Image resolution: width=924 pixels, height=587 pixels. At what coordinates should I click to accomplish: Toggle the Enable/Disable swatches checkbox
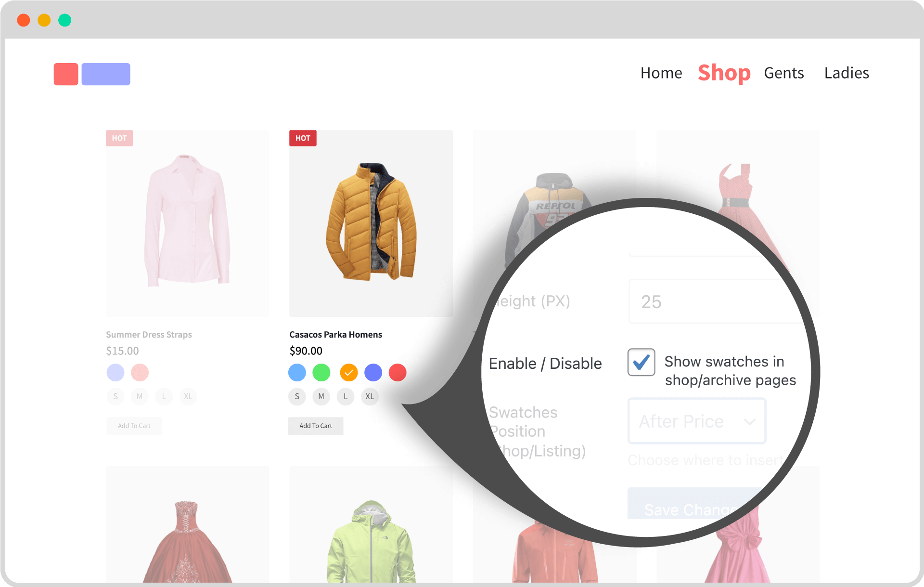coord(641,362)
